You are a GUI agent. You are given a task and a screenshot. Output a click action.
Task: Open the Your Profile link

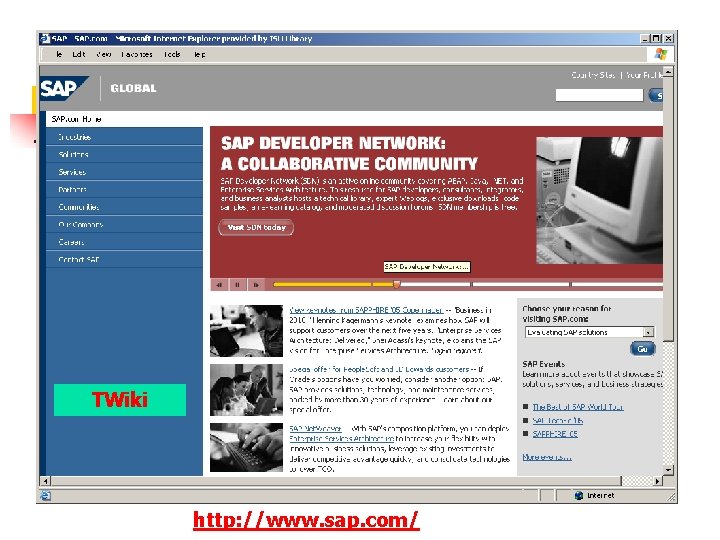644,75
